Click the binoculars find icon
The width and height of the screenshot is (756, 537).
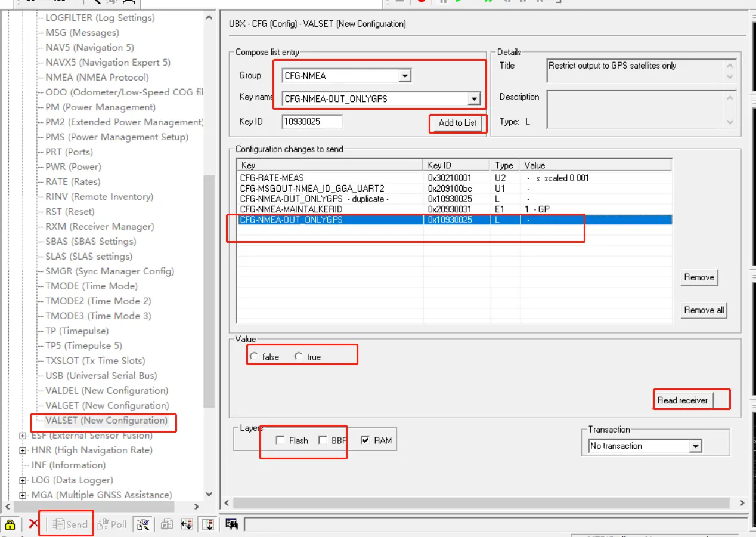232,524
